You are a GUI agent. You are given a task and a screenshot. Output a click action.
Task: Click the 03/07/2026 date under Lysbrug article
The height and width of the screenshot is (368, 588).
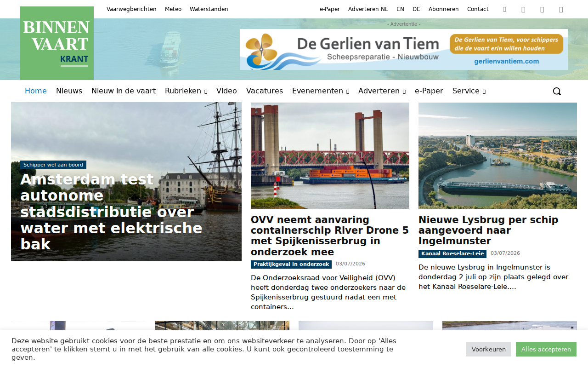[x=505, y=253]
